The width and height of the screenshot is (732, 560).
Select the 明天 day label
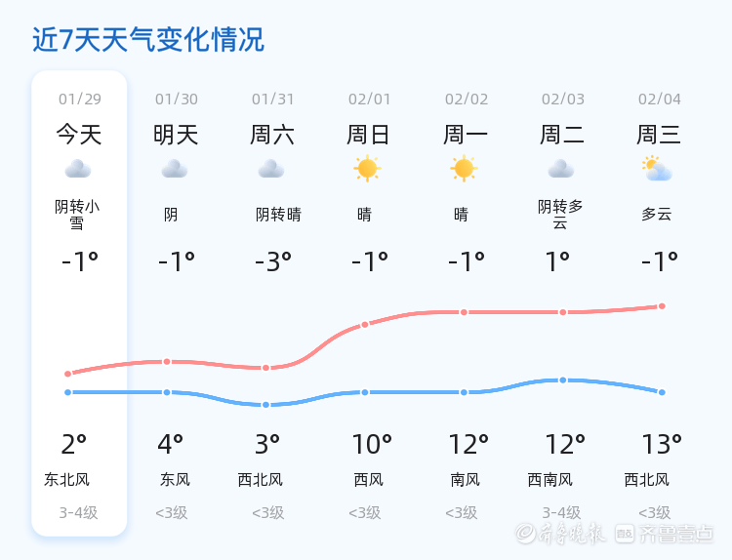(x=176, y=135)
